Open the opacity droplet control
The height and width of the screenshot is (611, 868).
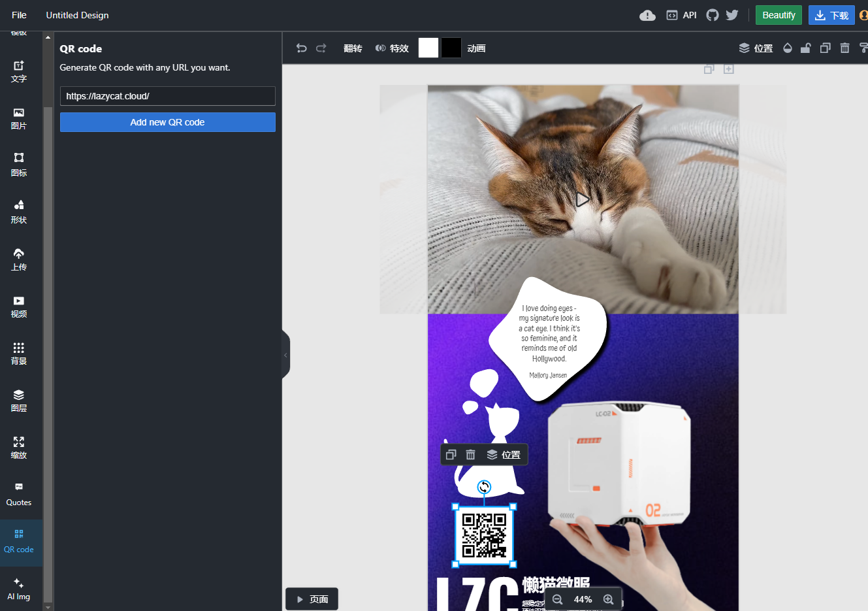(788, 48)
